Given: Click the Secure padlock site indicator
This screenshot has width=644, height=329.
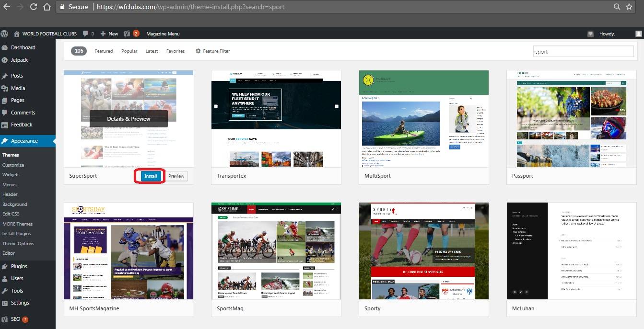Looking at the screenshot, I should tap(74, 7).
